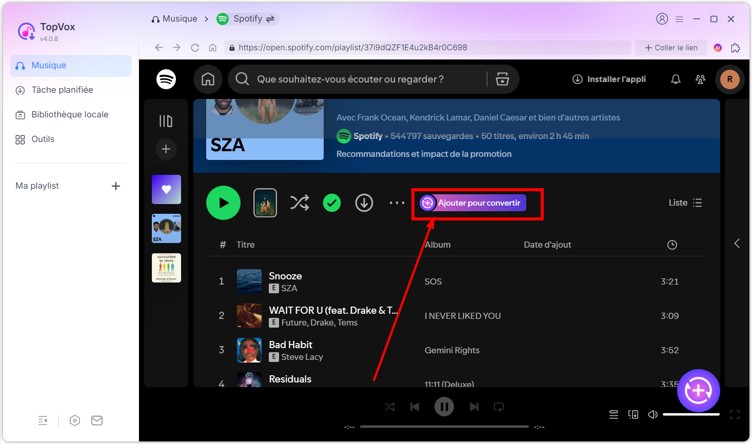The width and height of the screenshot is (752, 444).
Task: Open artist Steve Lacy link
Action: (x=302, y=357)
